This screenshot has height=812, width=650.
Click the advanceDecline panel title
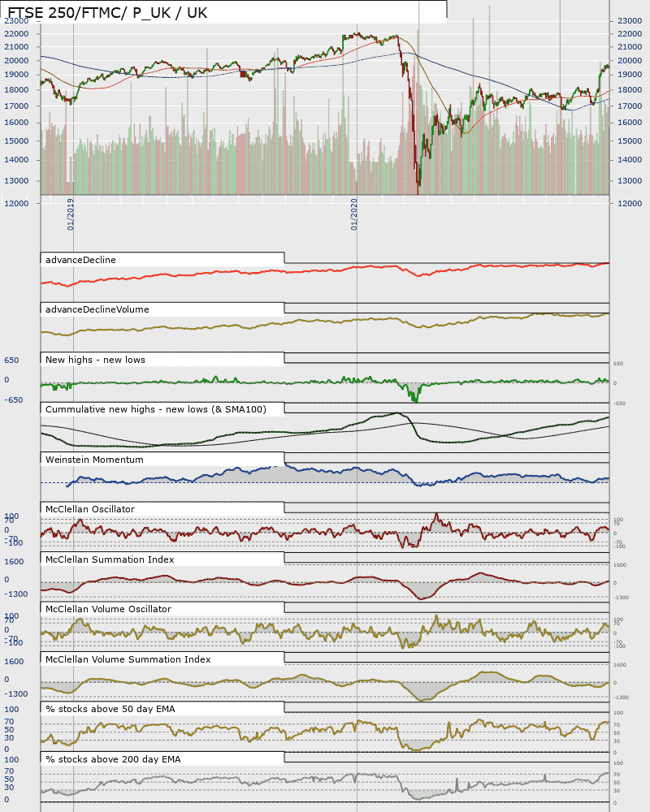coord(80,260)
